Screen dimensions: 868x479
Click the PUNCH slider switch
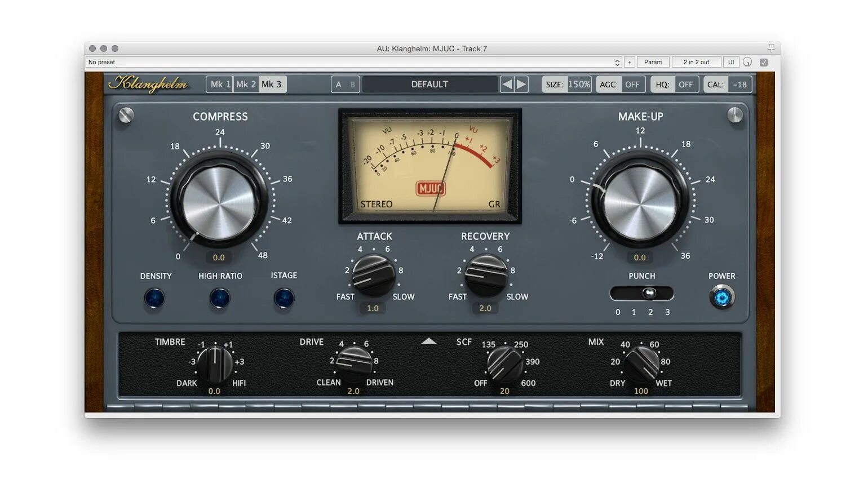click(x=642, y=293)
